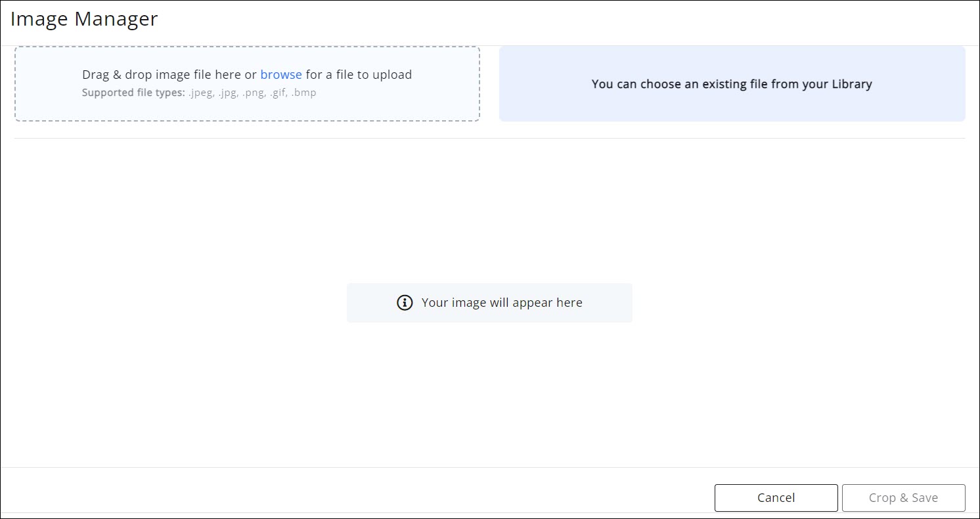The image size is (980, 519).
Task: Click the "for a file to upload" text
Action: pos(359,75)
